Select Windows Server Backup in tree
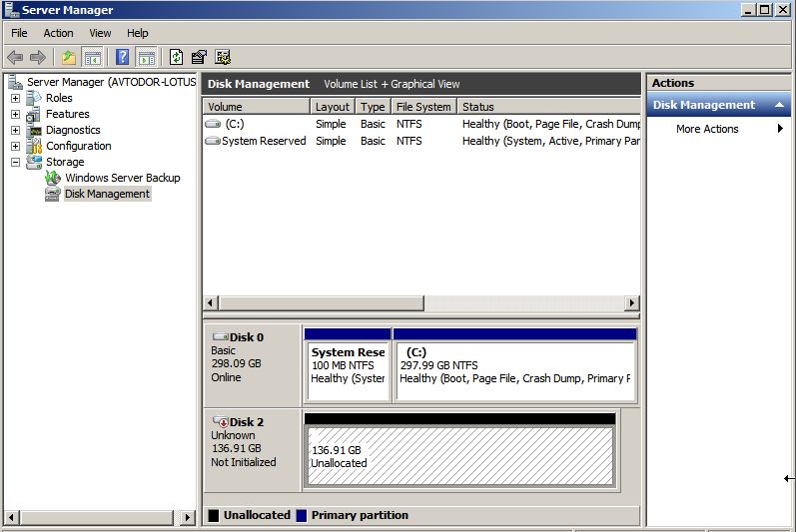 (122, 178)
